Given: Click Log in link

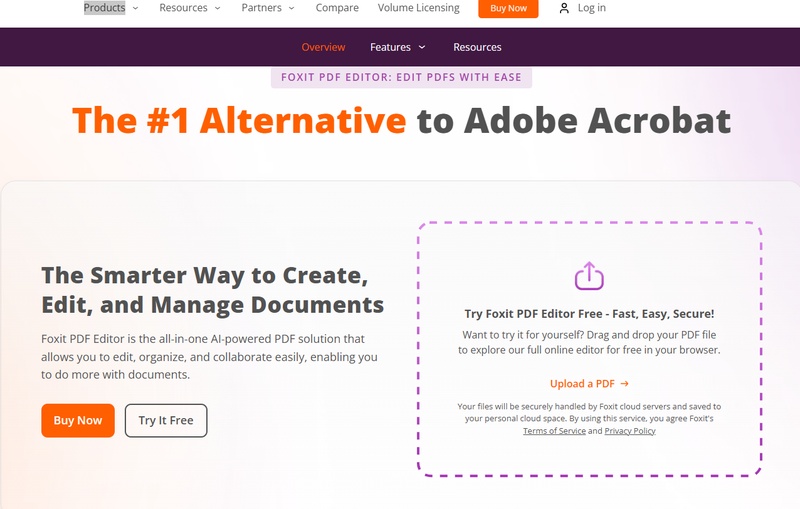Looking at the screenshot, I should tap(592, 8).
